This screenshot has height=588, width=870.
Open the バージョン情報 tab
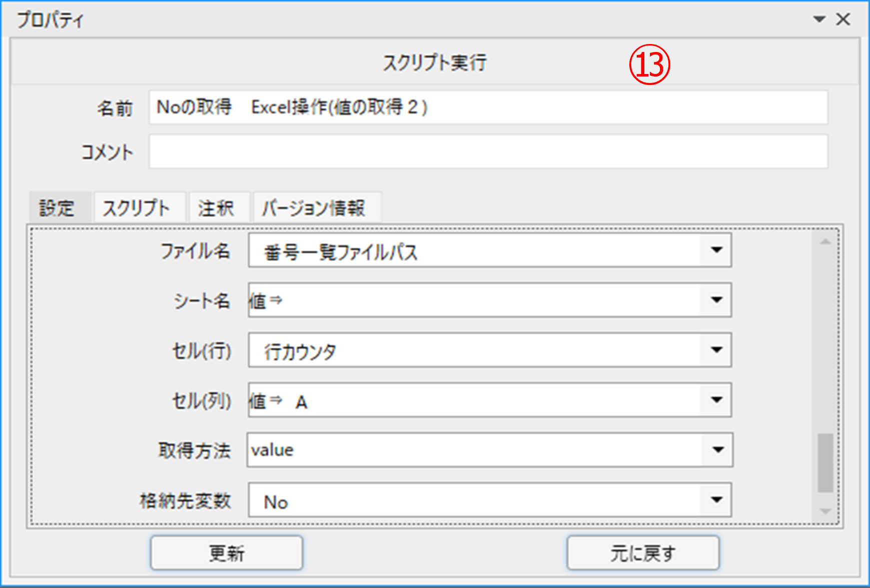(314, 208)
